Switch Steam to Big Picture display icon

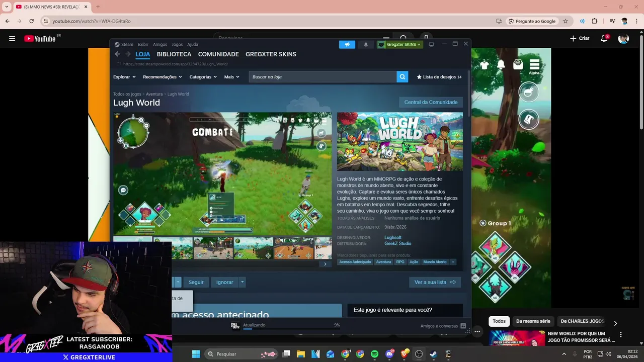coord(431,45)
